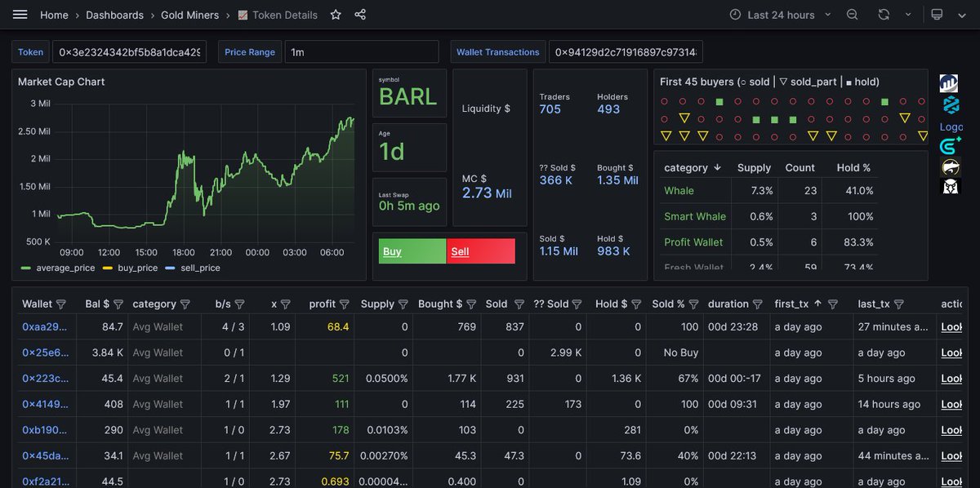Select the Profit Wallet category row
Image resolution: width=980 pixels, height=488 pixels.
tap(768, 242)
